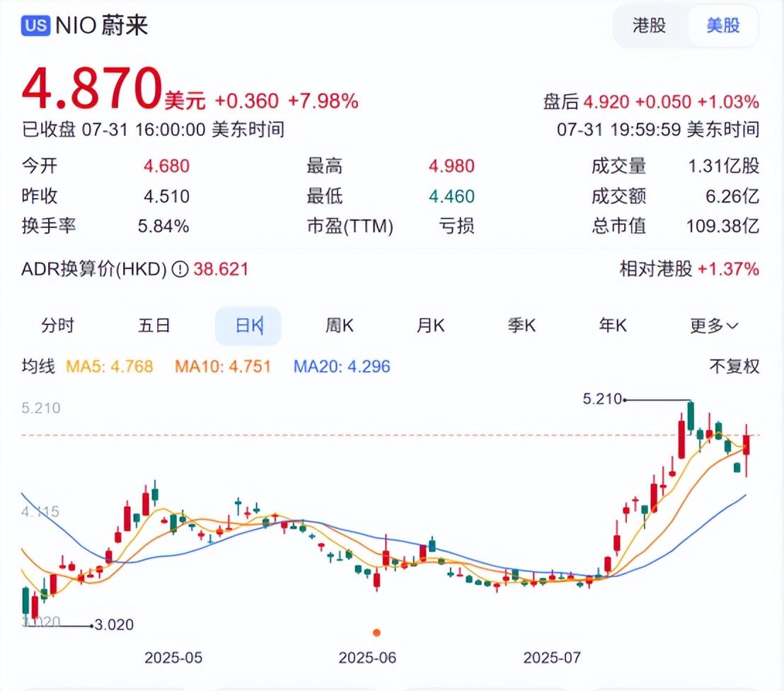
Task: Click the 相对港股 +1.37% value
Action: click(x=729, y=269)
